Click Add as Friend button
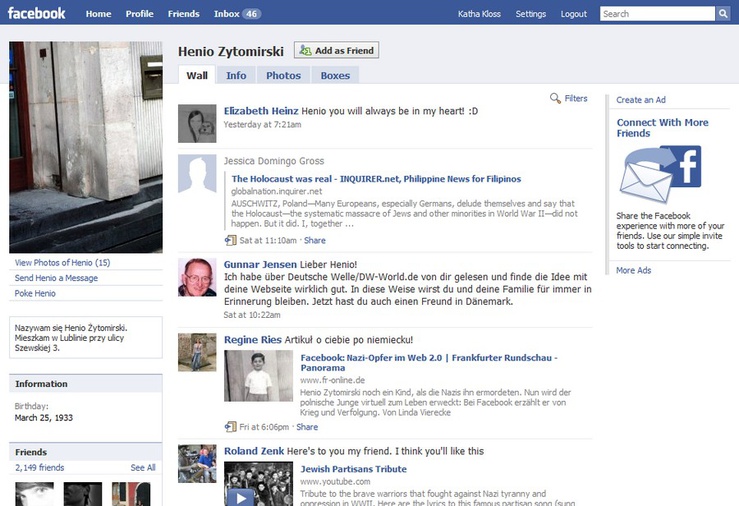This screenshot has height=506, width=739. point(337,50)
